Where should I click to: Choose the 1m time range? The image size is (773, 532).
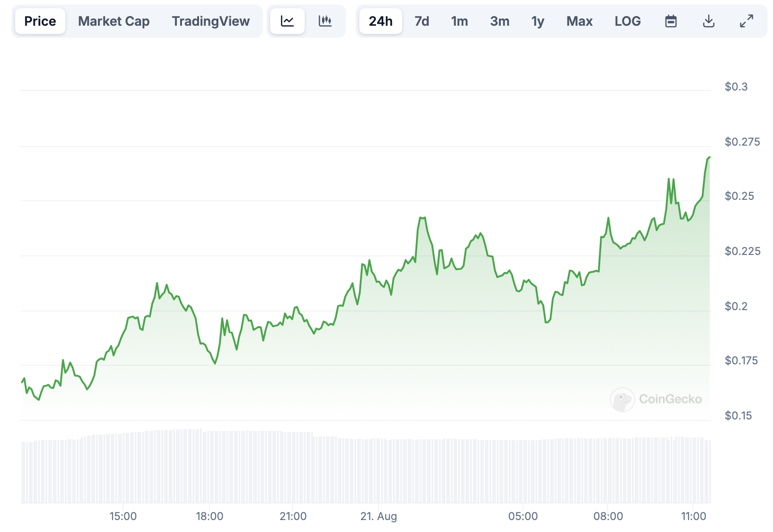click(x=459, y=21)
